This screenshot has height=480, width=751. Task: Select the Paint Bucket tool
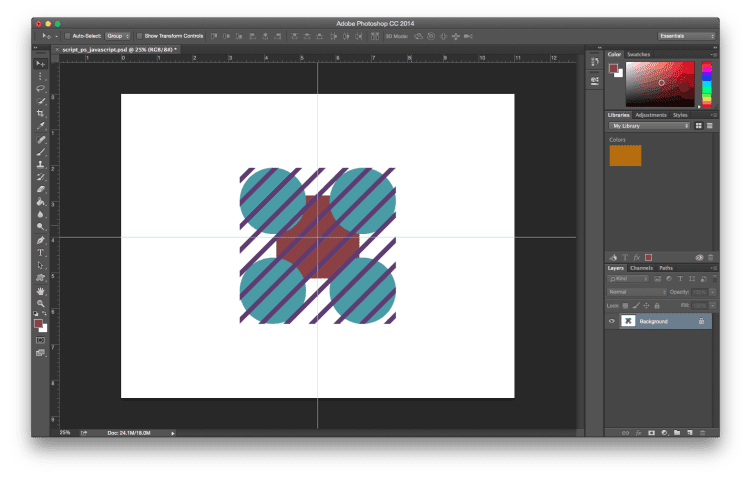(40, 202)
